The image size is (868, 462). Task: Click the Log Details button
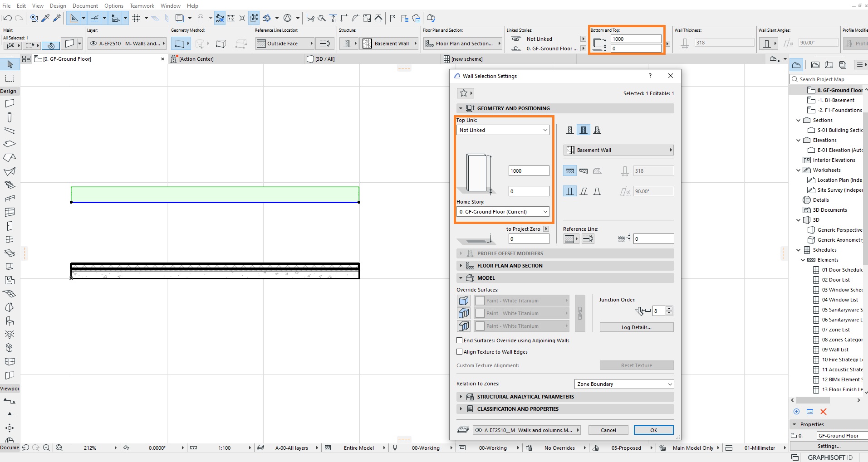tap(637, 327)
